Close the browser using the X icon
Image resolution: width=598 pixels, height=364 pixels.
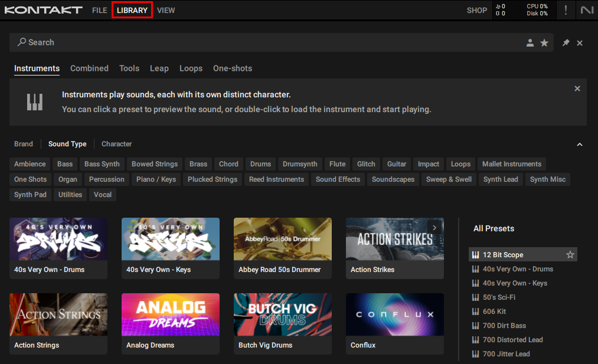tap(580, 43)
